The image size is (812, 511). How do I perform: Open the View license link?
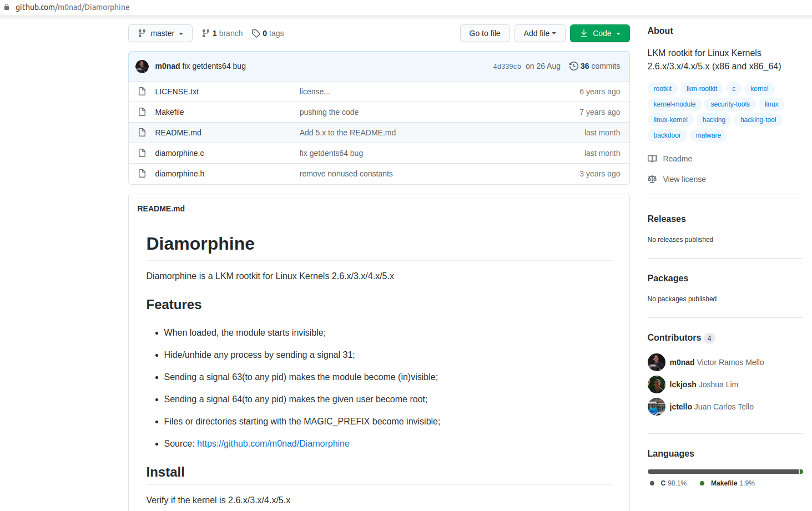[684, 179]
